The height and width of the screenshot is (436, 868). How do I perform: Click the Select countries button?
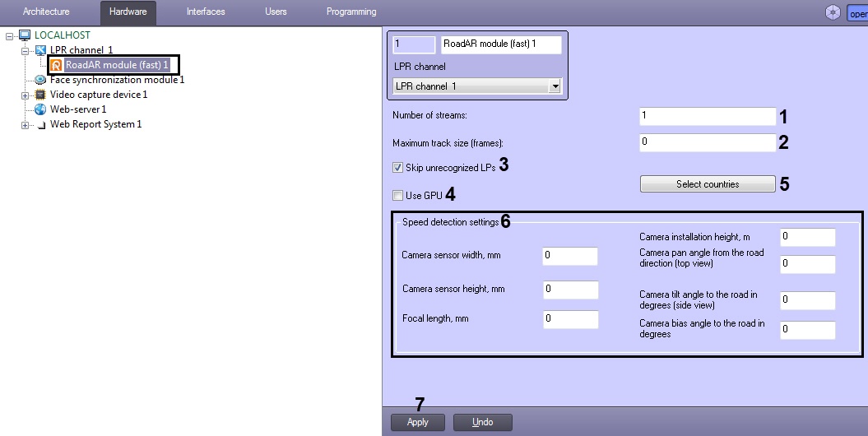(708, 184)
